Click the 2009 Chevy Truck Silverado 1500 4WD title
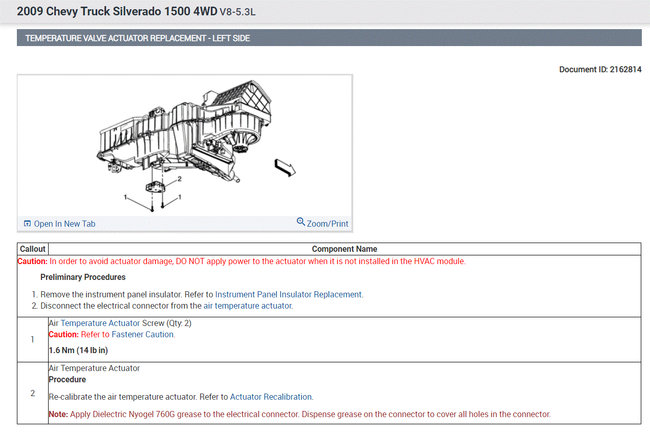 (x=117, y=11)
